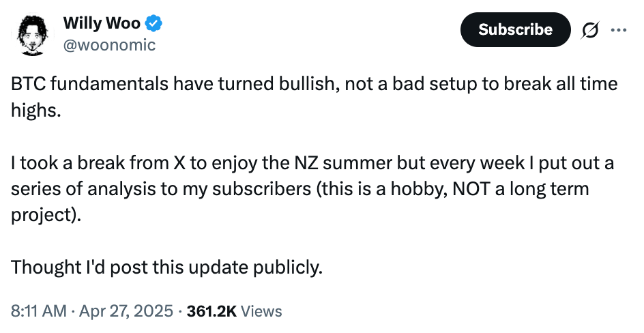Click the Grok explain-post slashed circle icon
Screen dimensions: 644x333
point(589,31)
